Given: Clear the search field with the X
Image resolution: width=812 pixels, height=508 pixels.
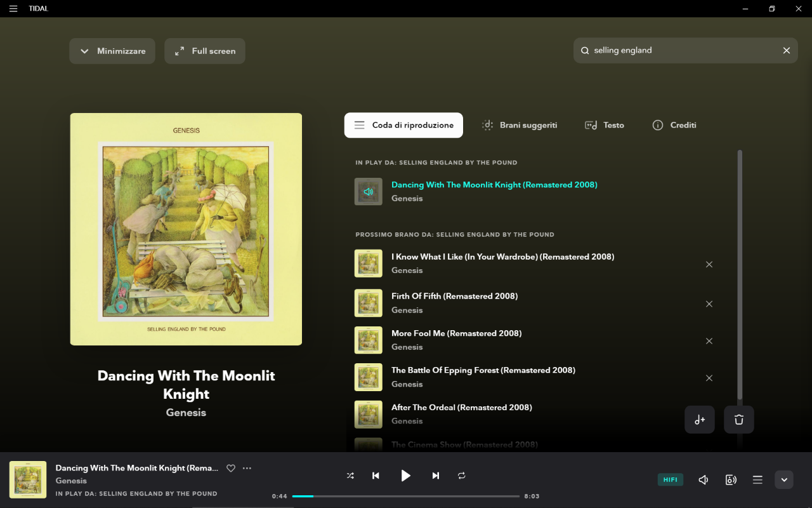Looking at the screenshot, I should (x=787, y=50).
